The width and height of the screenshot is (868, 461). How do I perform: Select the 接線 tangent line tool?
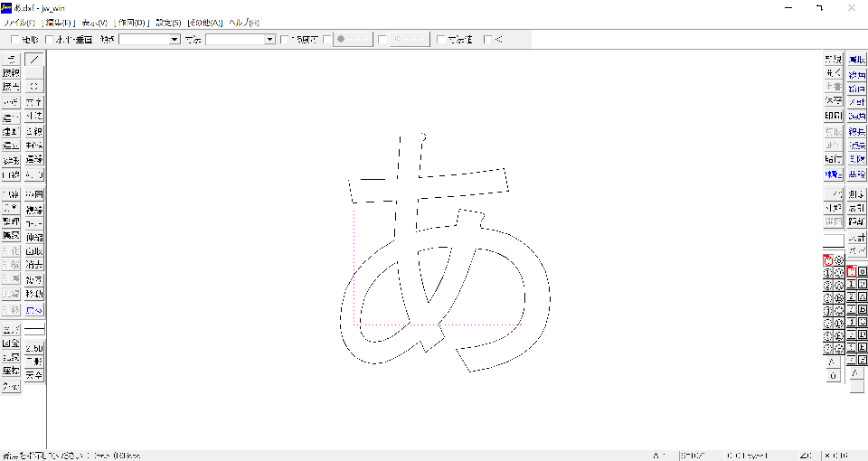[11, 73]
